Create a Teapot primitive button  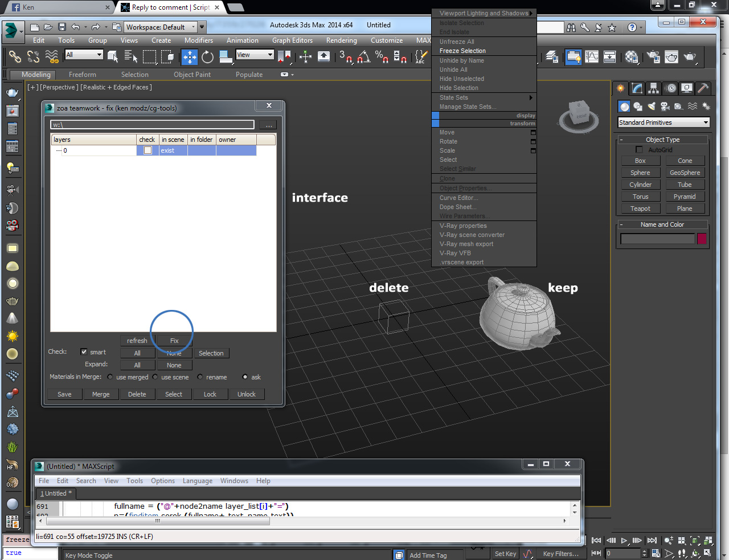click(x=640, y=209)
